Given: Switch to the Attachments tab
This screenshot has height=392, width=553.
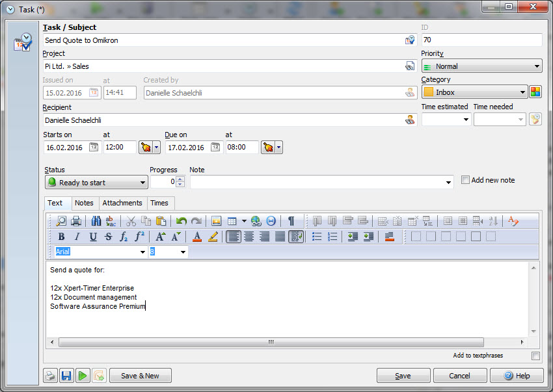Looking at the screenshot, I should [122, 203].
